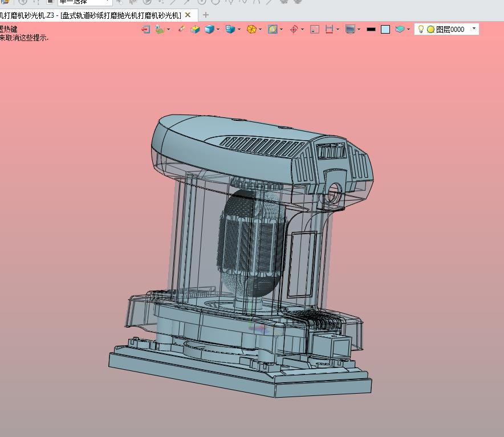Click the red crosshair target icon
Screen dimensions: 504x437
pyautogui.click(x=294, y=30)
